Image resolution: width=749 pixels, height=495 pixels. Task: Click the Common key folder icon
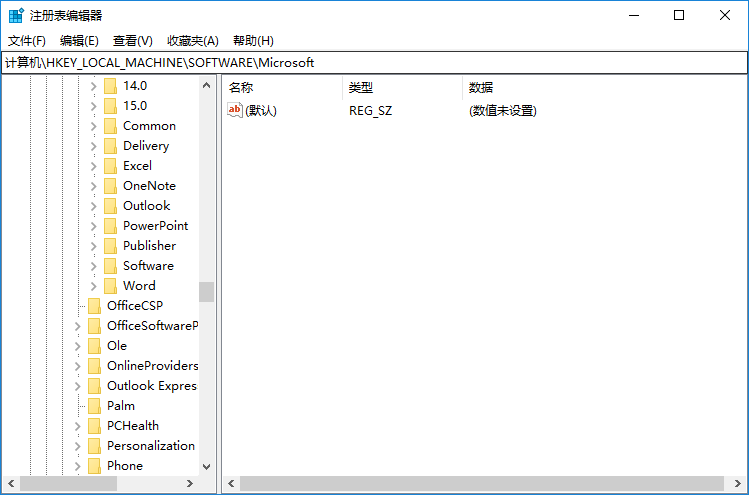110,126
